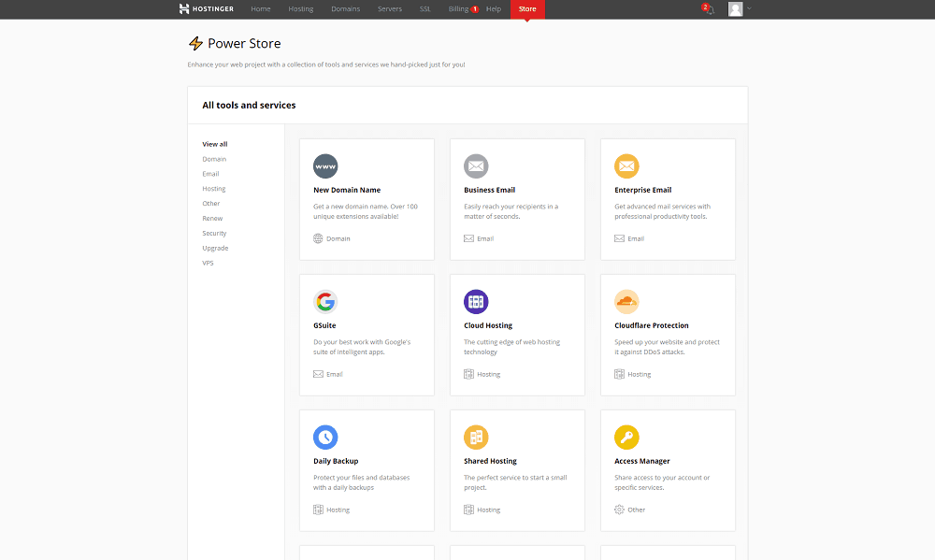This screenshot has width=935, height=560.
Task: Open the SSL navigation item
Action: [425, 9]
